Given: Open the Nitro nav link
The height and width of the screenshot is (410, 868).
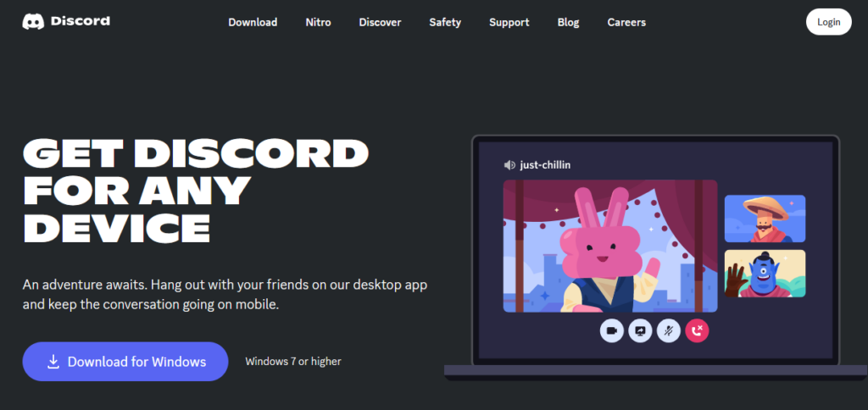Looking at the screenshot, I should (318, 22).
